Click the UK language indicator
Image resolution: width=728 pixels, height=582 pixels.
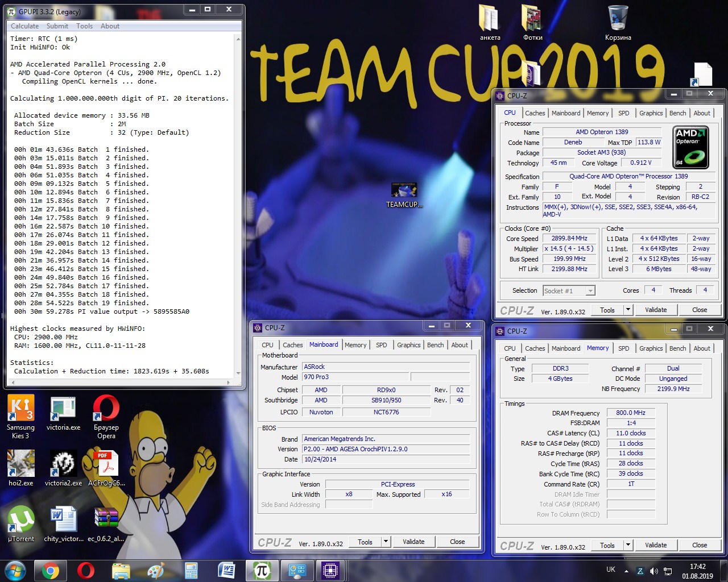click(611, 569)
